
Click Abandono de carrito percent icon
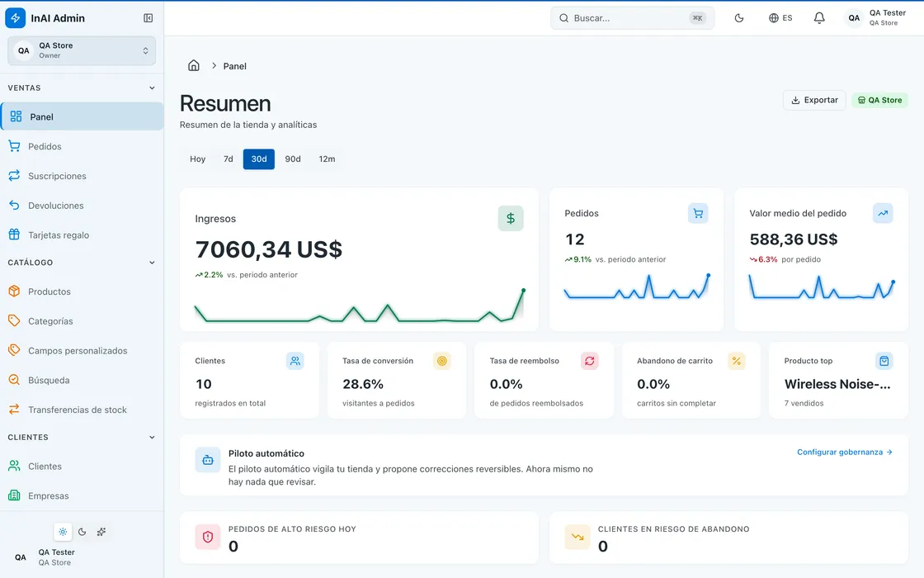pyautogui.click(x=737, y=361)
